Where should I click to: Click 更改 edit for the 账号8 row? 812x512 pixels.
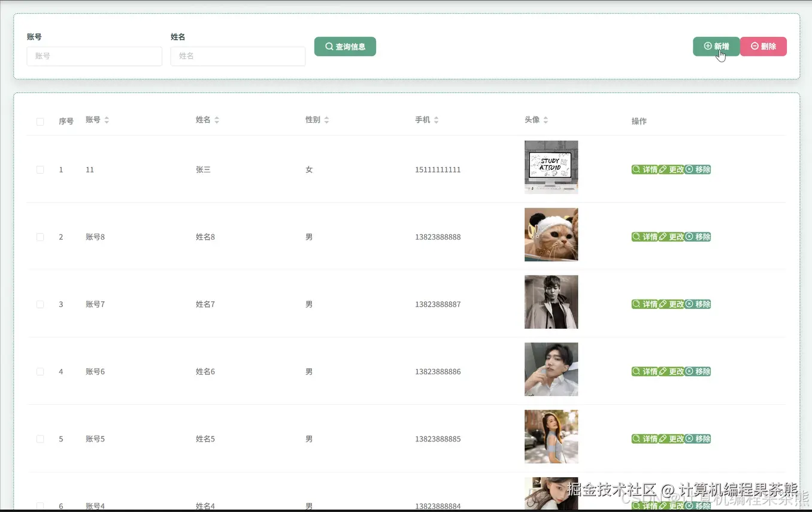pyautogui.click(x=671, y=237)
